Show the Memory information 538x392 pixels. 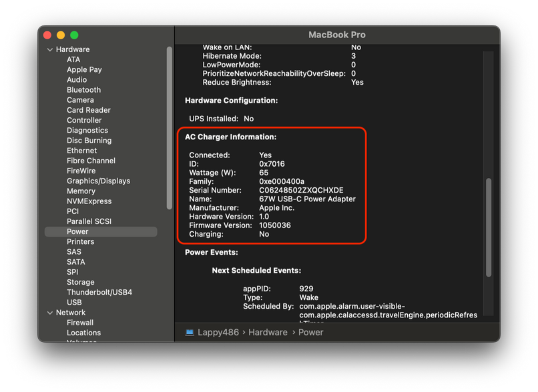81,191
